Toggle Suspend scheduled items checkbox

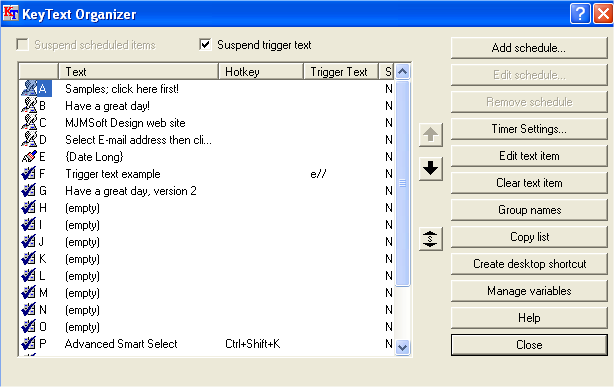(22, 45)
